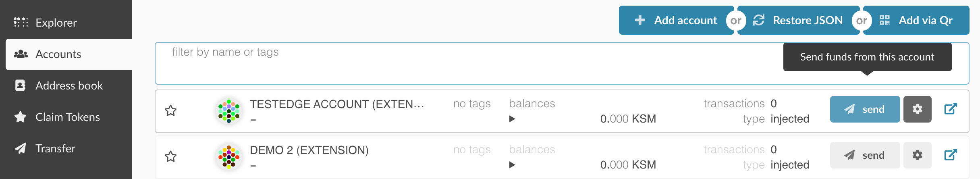Toggle favorite star for DEMO 2 account
The width and height of the screenshot is (980, 179).
tap(171, 156)
